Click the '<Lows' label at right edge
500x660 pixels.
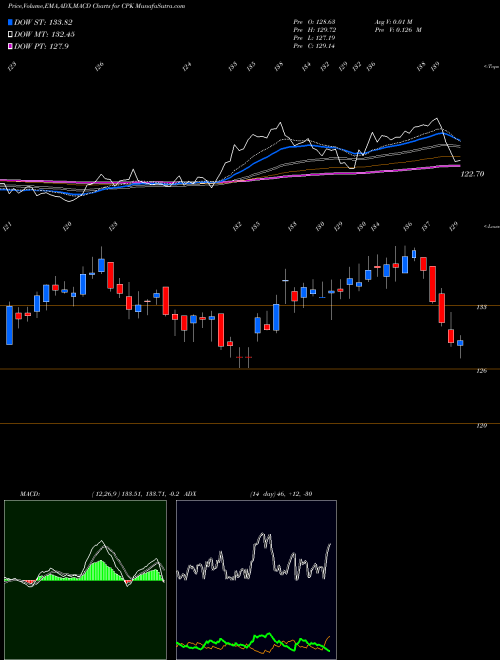(491, 226)
